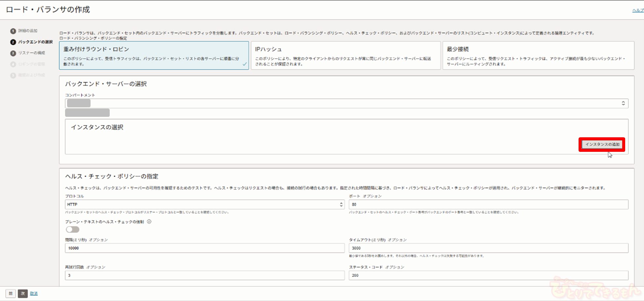
Task: Open the プロトコル dropdown showing HTTP
Action: point(205,205)
